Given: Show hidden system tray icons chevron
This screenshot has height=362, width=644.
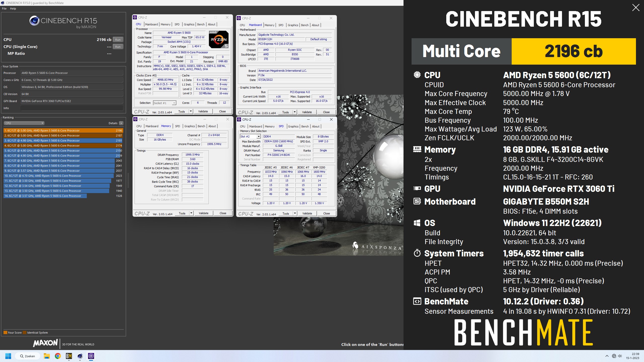Looking at the screenshot, I should pyautogui.click(x=607, y=356).
